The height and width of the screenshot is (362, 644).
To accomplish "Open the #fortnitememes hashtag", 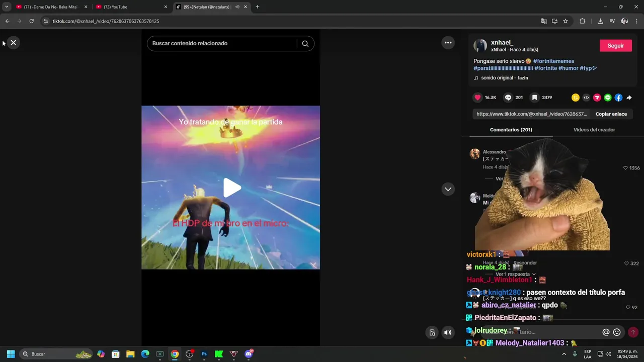I will 553,61.
